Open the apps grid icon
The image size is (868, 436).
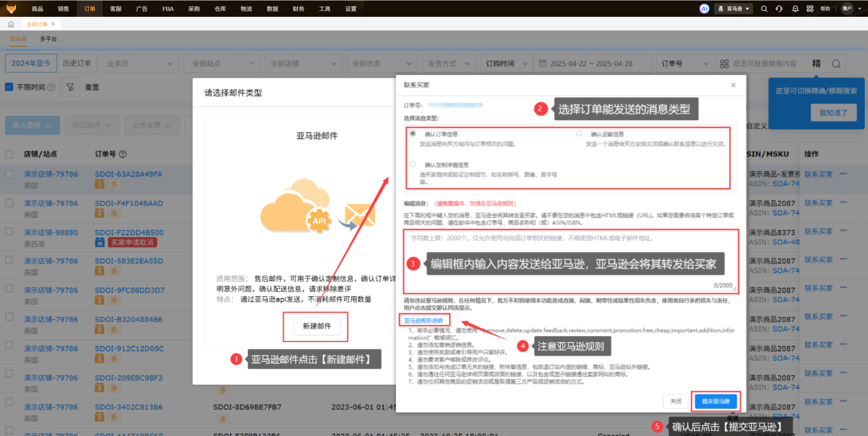tap(810, 9)
